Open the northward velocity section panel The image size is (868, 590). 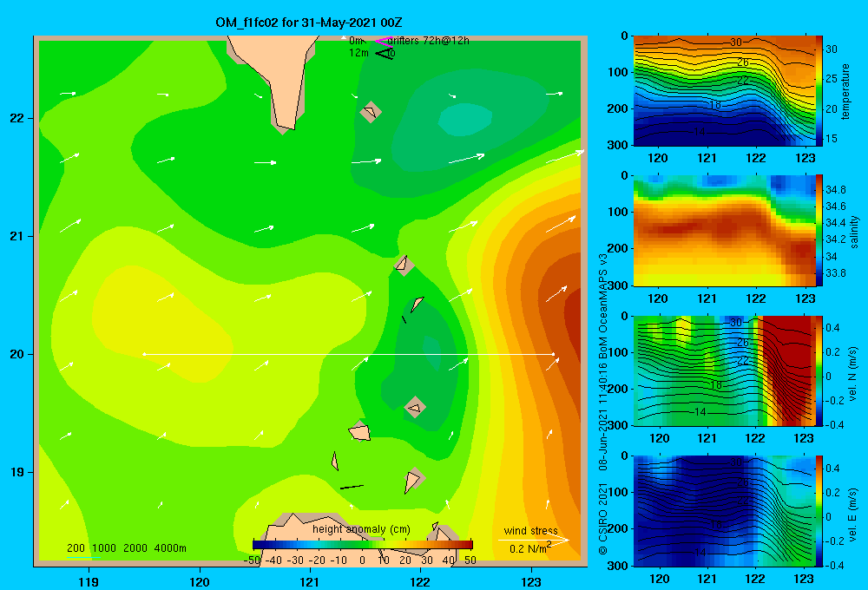point(724,370)
